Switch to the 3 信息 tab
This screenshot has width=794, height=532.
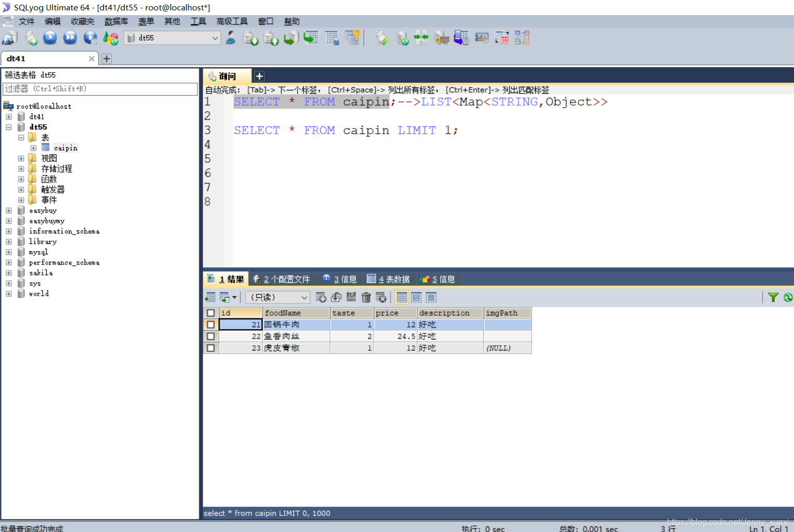coord(340,279)
